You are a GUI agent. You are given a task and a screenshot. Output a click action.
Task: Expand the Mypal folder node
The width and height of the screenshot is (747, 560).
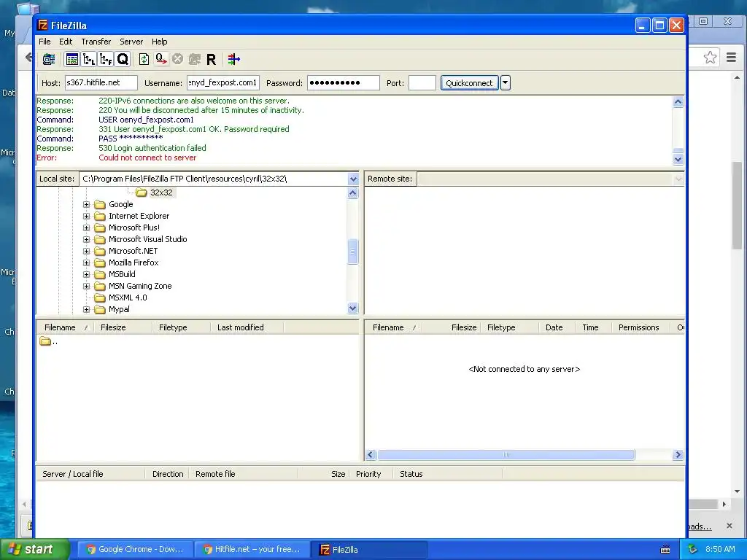point(86,309)
